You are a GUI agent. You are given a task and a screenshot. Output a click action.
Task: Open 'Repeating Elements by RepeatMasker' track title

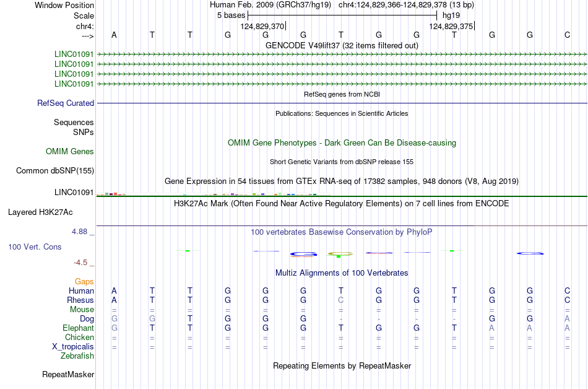(x=342, y=365)
